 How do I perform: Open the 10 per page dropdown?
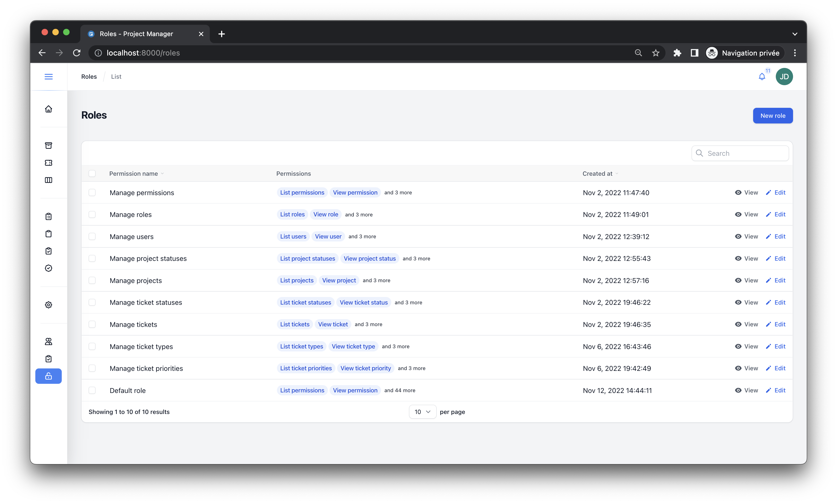point(422,412)
